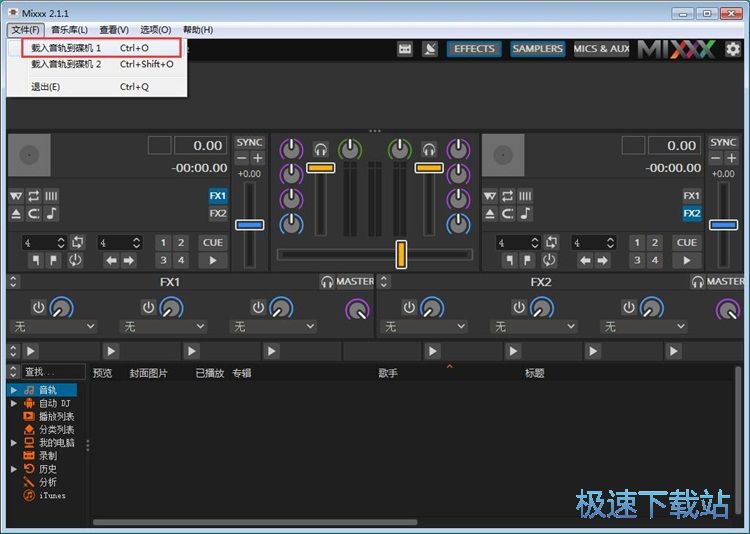Click the left deck beatjump forward arrow

(130, 261)
